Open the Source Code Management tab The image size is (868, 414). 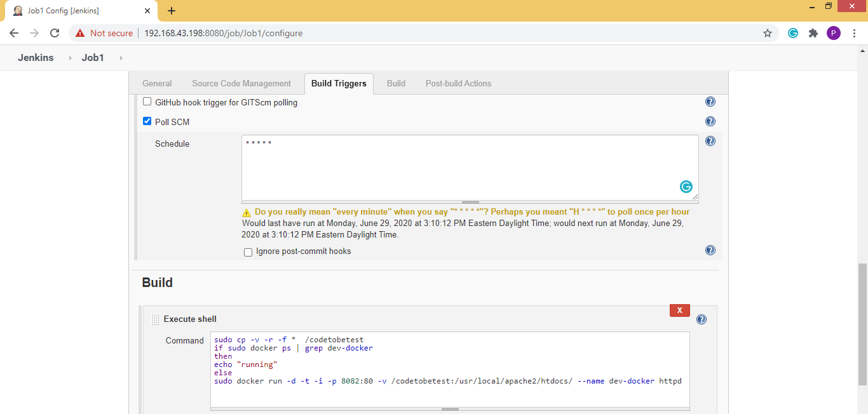pyautogui.click(x=241, y=83)
